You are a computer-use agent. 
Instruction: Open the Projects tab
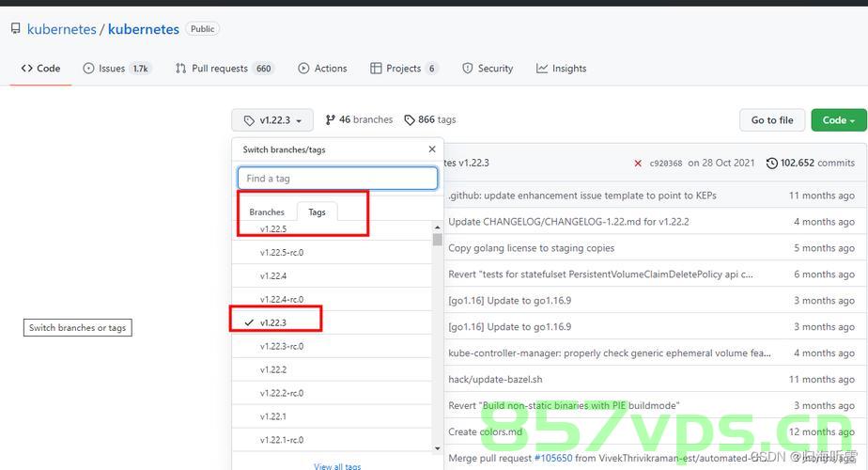tap(404, 69)
